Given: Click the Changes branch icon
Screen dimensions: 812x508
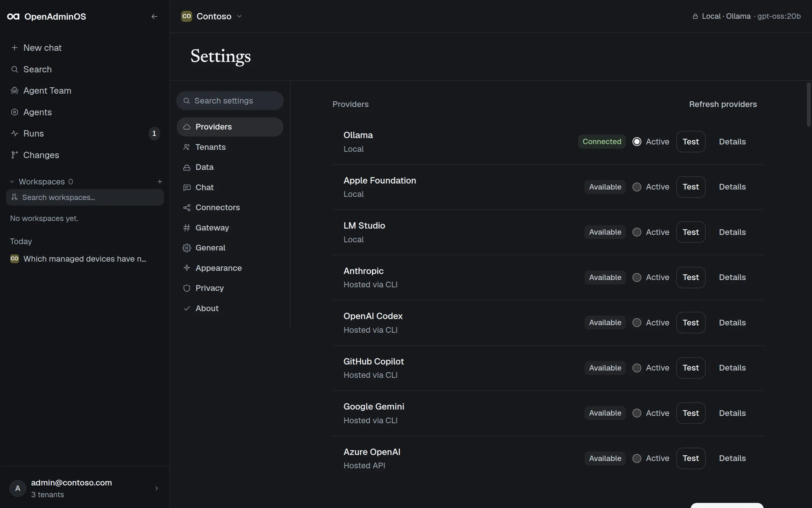Looking at the screenshot, I should pyautogui.click(x=14, y=155).
